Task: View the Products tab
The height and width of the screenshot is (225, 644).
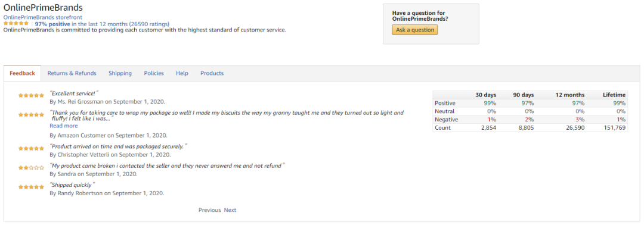Action: [x=212, y=73]
